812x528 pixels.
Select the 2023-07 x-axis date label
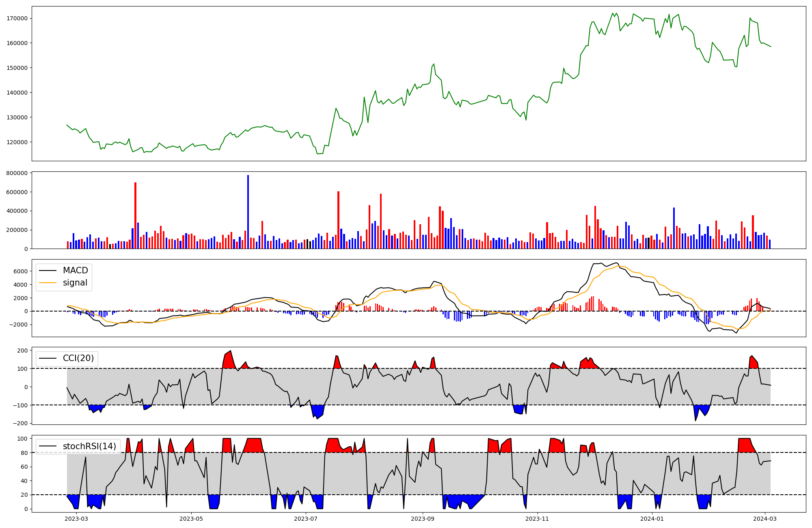pyautogui.click(x=305, y=519)
